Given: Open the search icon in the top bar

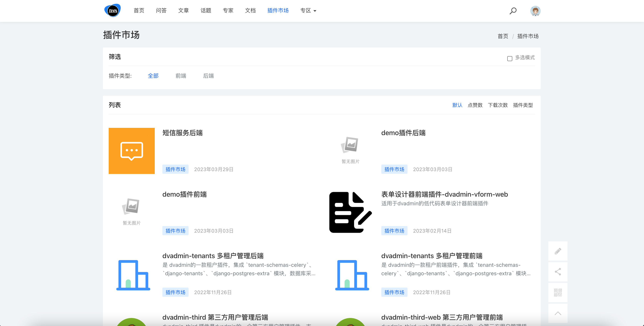Looking at the screenshot, I should pyautogui.click(x=513, y=11).
